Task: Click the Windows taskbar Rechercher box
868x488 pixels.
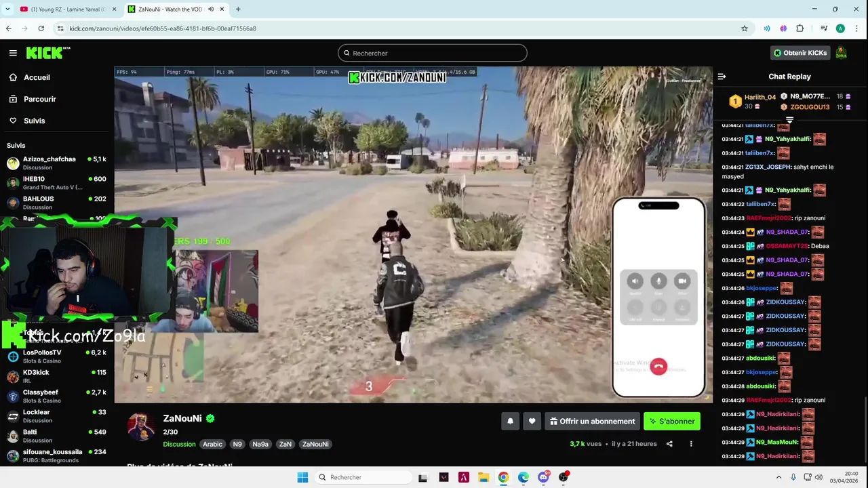Action: click(x=364, y=477)
